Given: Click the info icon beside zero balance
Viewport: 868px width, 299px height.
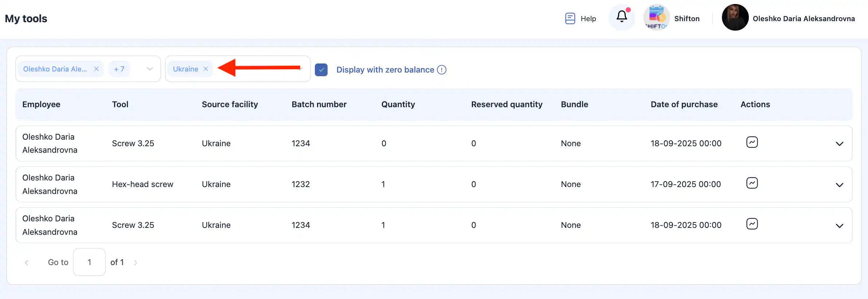Looking at the screenshot, I should [x=442, y=70].
